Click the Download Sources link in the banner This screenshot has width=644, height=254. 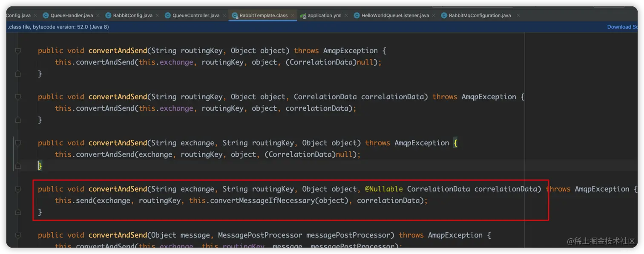pos(622,27)
